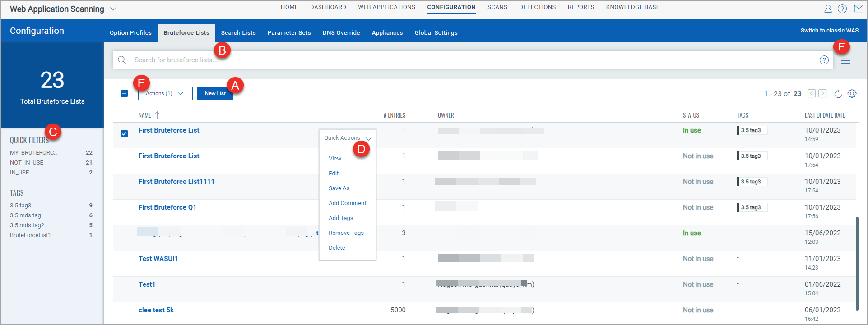Open First Bruteforce Q1 link
868x325 pixels.
[x=167, y=207]
